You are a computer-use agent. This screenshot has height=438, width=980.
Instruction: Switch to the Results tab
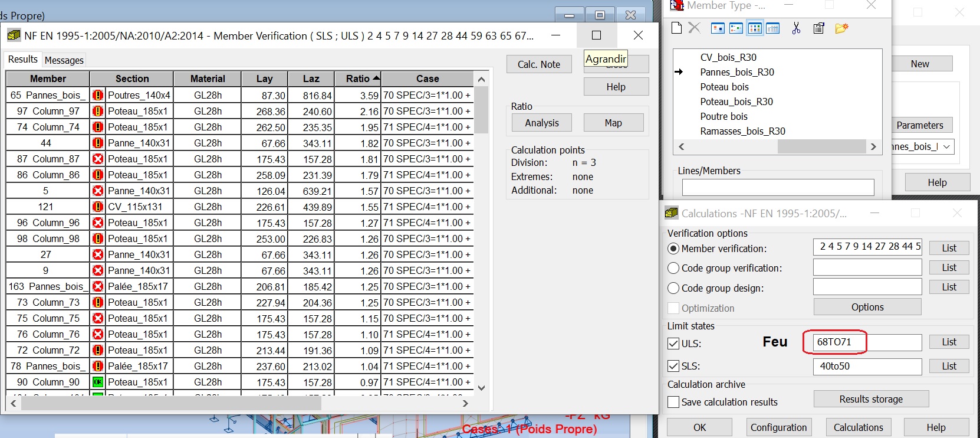23,59
